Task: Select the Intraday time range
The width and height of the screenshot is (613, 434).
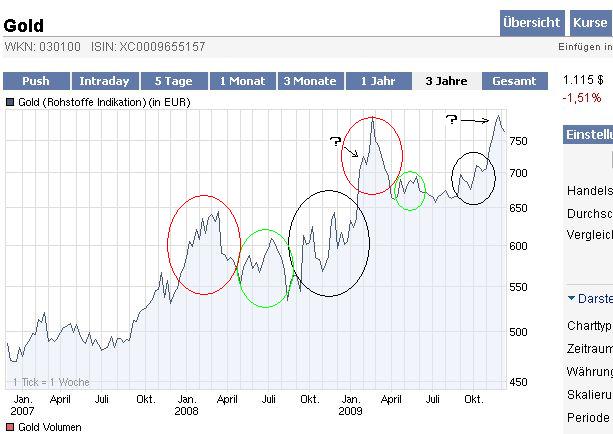Action: tap(104, 81)
